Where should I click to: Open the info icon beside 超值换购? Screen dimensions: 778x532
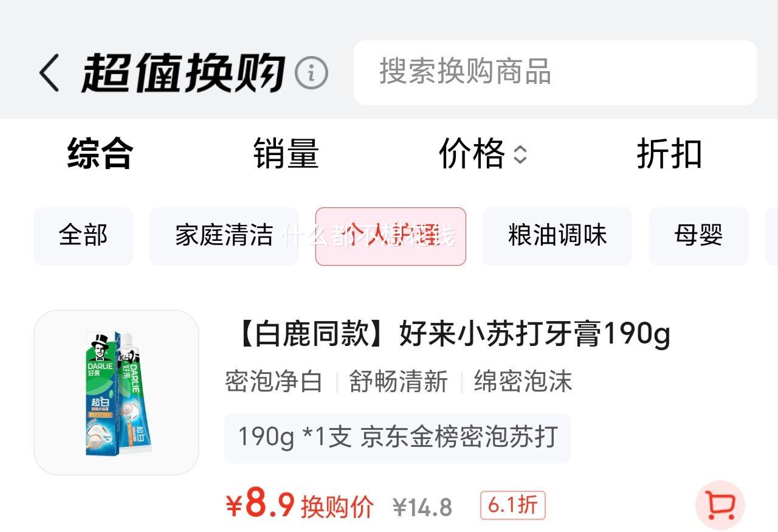click(311, 73)
